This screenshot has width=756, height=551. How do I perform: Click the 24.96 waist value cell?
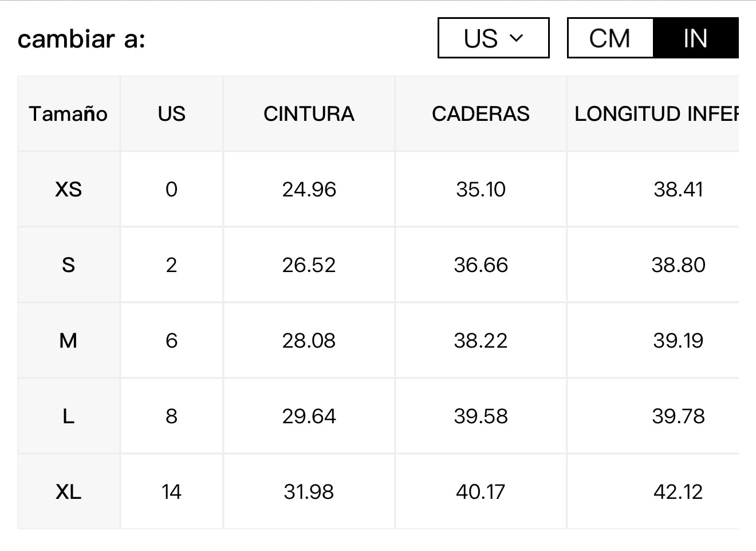[309, 189]
